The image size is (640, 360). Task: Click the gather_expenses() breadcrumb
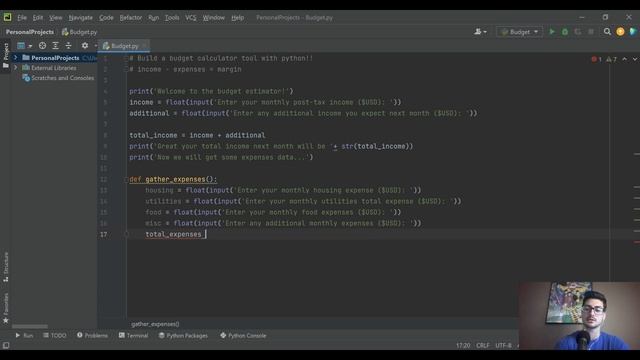155,324
